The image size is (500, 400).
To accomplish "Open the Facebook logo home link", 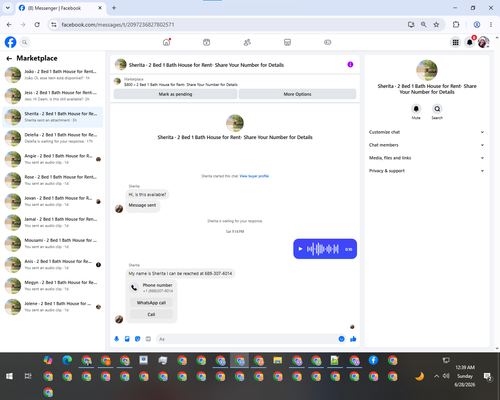I will tap(10, 42).
